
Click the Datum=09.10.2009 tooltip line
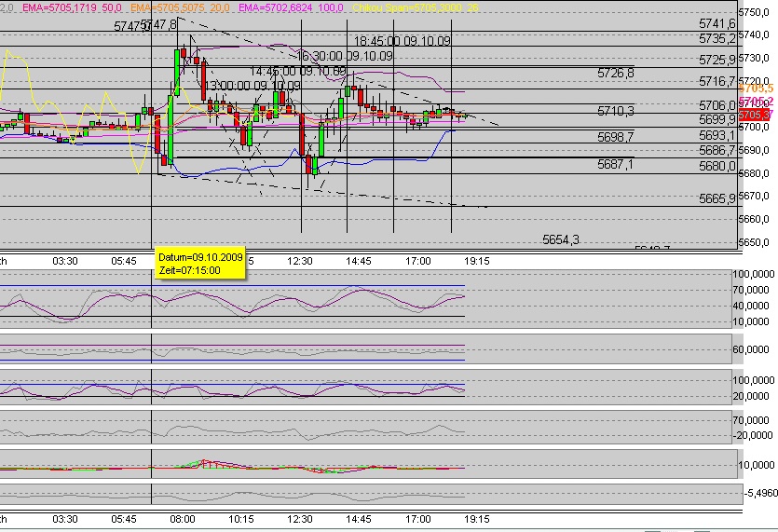pyautogui.click(x=200, y=257)
